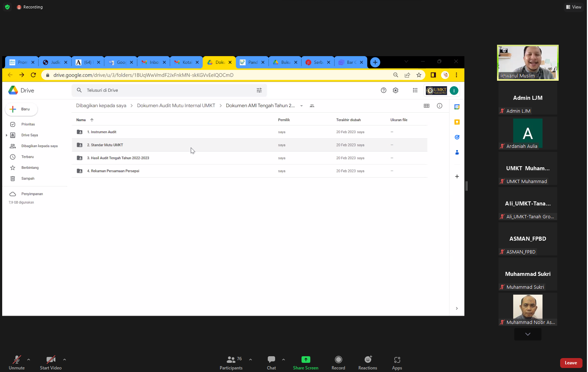Open audio options arrow beside Unmute
The image size is (588, 372).
tap(29, 360)
